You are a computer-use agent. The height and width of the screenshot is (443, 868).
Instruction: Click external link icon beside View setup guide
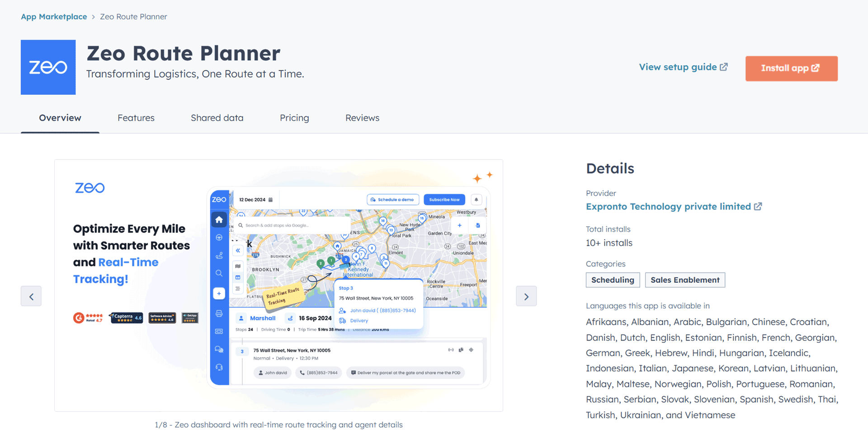point(724,67)
